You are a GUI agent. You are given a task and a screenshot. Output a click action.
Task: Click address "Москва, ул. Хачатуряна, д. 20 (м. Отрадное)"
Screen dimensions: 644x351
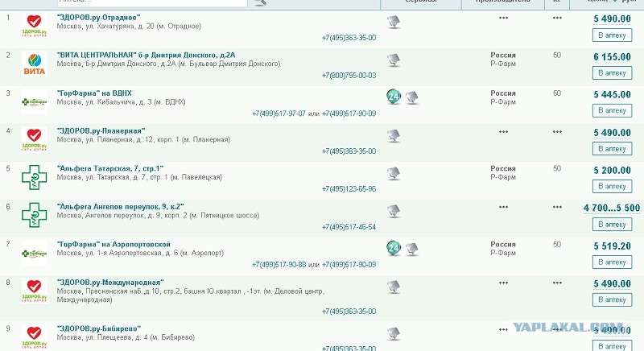[129, 27]
